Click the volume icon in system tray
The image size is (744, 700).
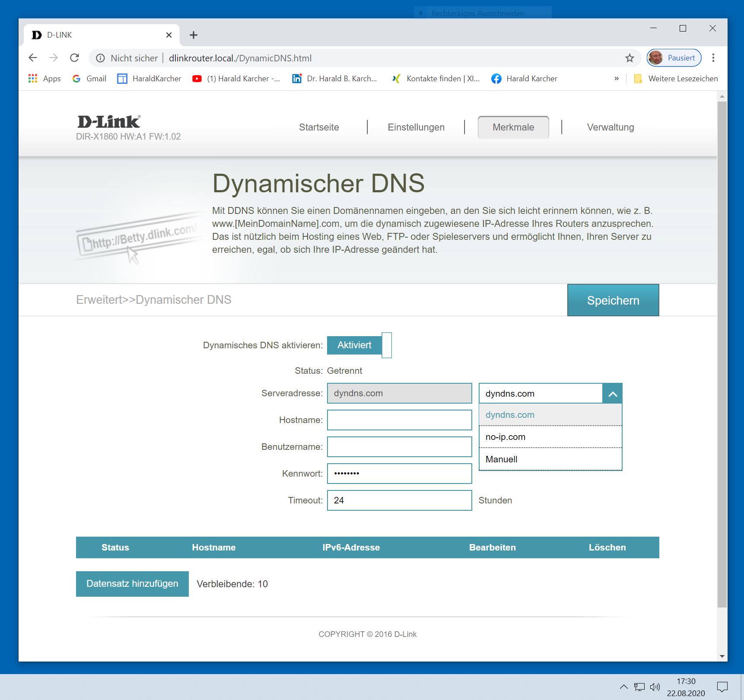coord(655,687)
